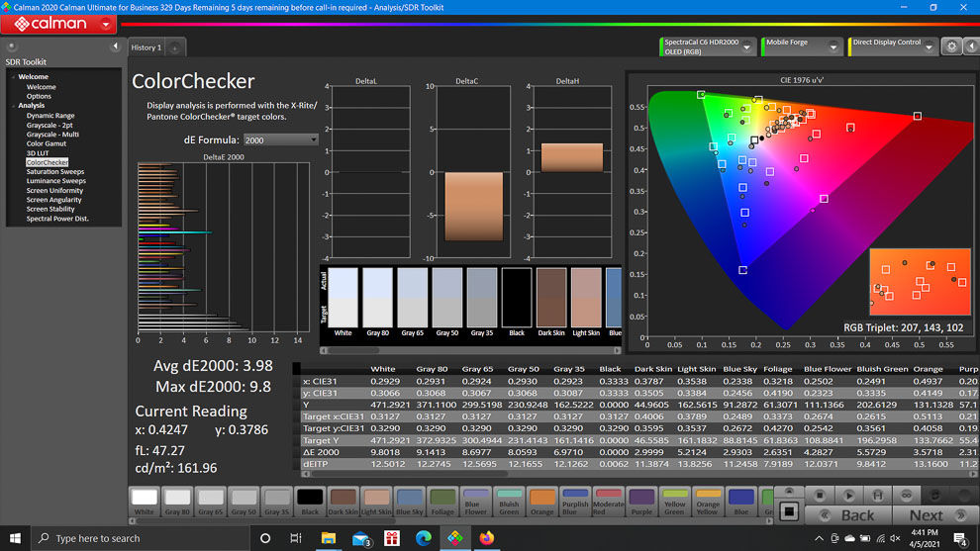Image resolution: width=980 pixels, height=551 pixels.
Task: Open the Luminance Sweeps page
Action: (56, 181)
